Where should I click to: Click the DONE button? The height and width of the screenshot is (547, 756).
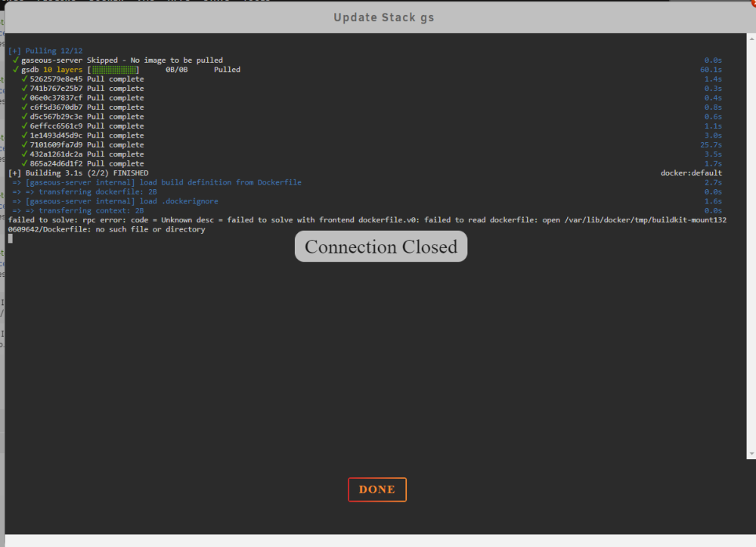377,490
